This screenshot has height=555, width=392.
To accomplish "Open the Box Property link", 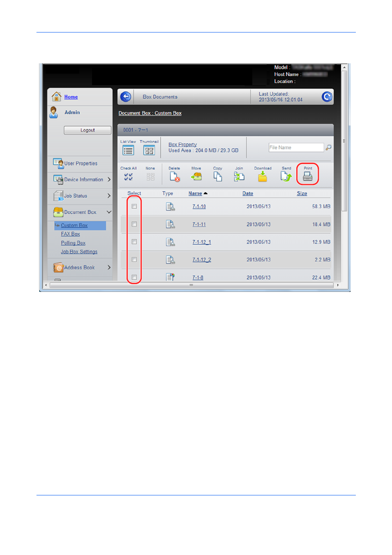I will point(182,145).
